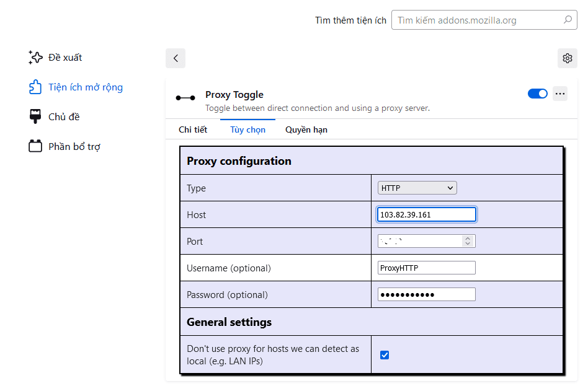Click the Password field
Screen dimensions: 588x386
(x=426, y=294)
